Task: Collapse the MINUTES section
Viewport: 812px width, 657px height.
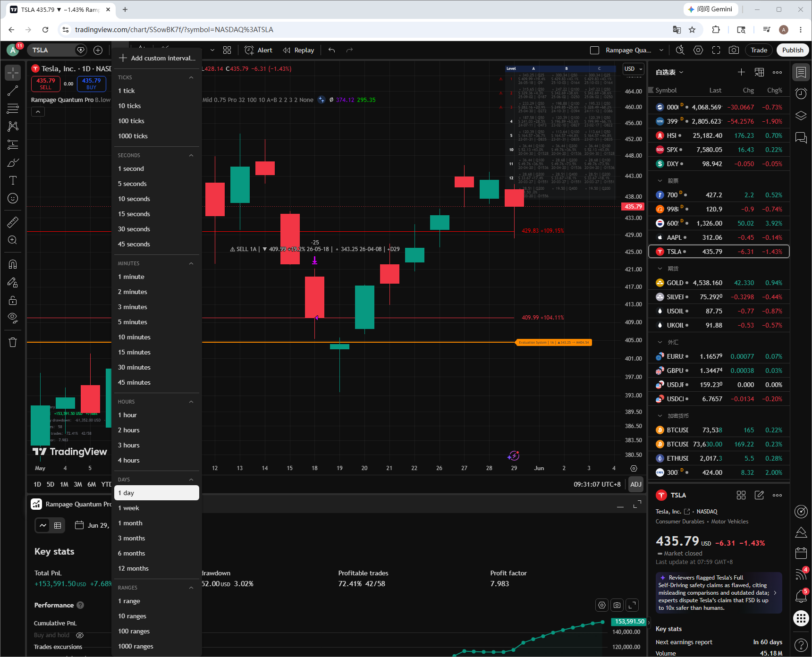Action: [x=191, y=263]
